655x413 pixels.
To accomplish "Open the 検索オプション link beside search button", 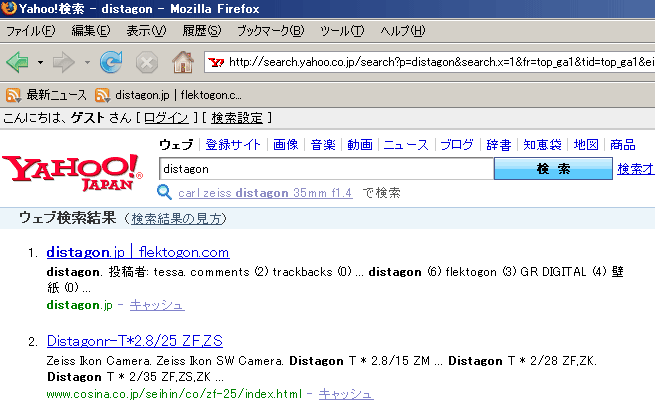I will tap(636, 169).
